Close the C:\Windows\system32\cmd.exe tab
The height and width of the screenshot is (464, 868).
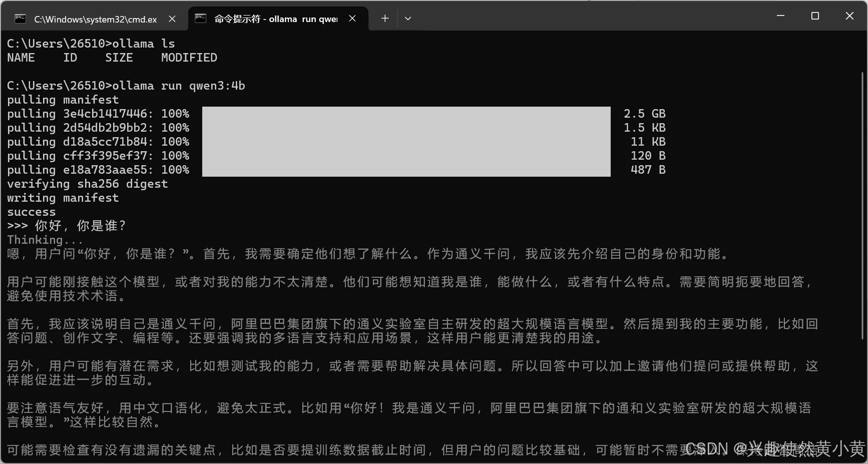click(x=172, y=19)
